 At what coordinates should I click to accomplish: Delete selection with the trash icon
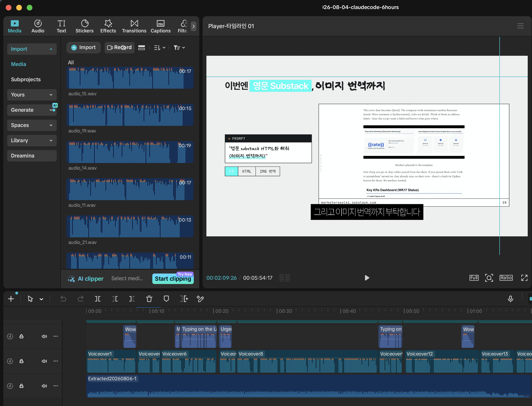(x=149, y=299)
